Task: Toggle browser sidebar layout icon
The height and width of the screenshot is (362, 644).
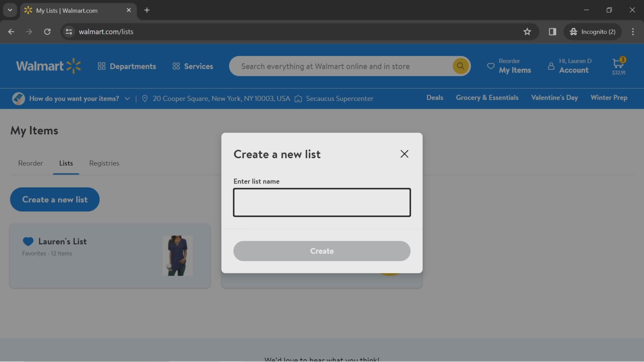Action: 552,31
